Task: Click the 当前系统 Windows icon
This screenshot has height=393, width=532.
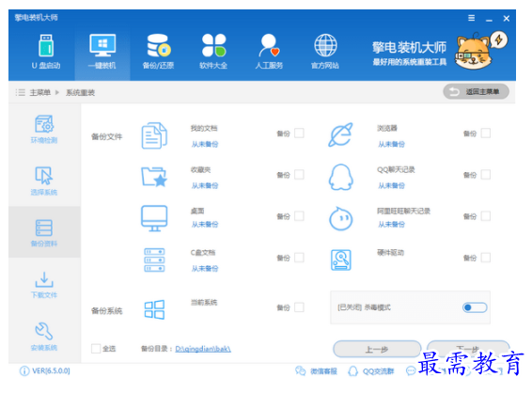Action: 154,309
